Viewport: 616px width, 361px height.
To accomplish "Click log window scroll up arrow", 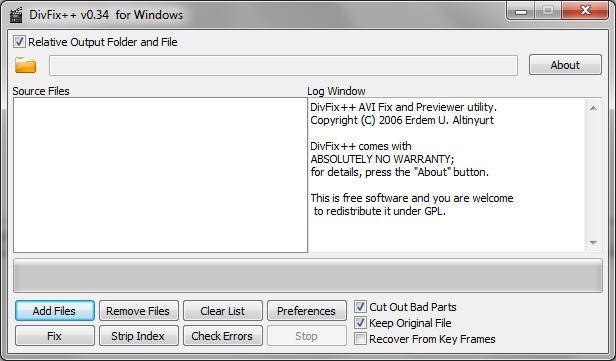I will click(593, 108).
